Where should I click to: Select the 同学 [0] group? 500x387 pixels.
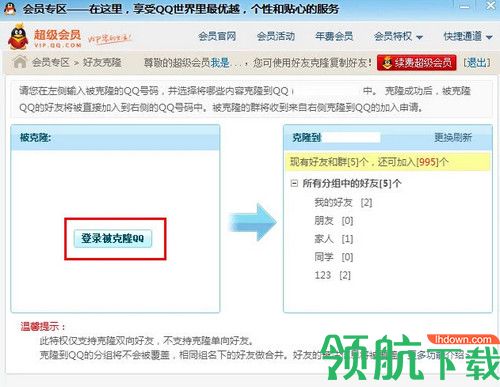[x=334, y=257]
